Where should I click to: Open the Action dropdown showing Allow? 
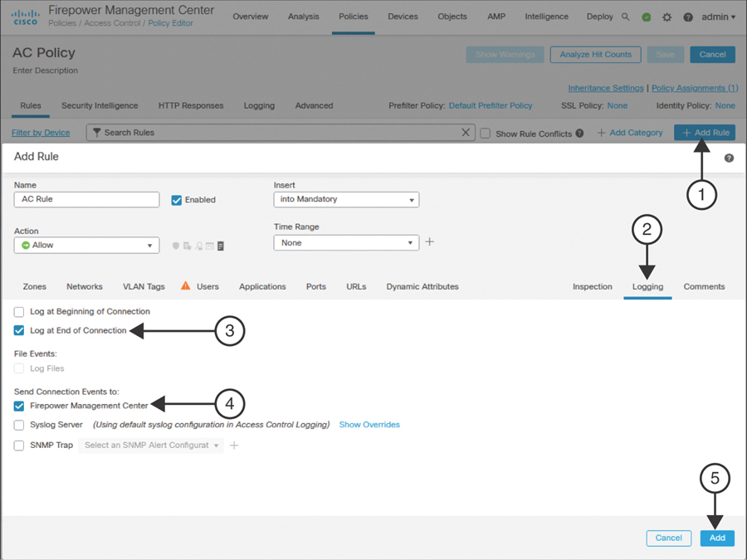pyautogui.click(x=86, y=246)
